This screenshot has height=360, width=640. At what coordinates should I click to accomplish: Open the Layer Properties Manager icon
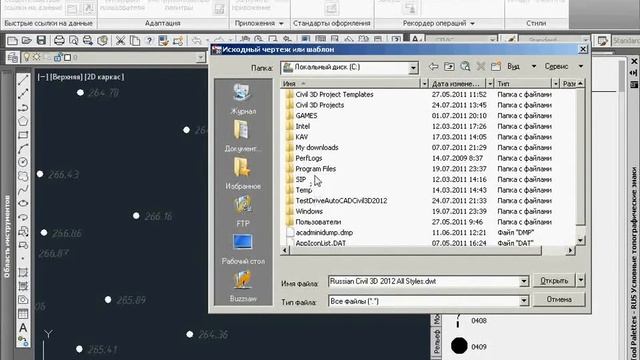click(x=13, y=58)
